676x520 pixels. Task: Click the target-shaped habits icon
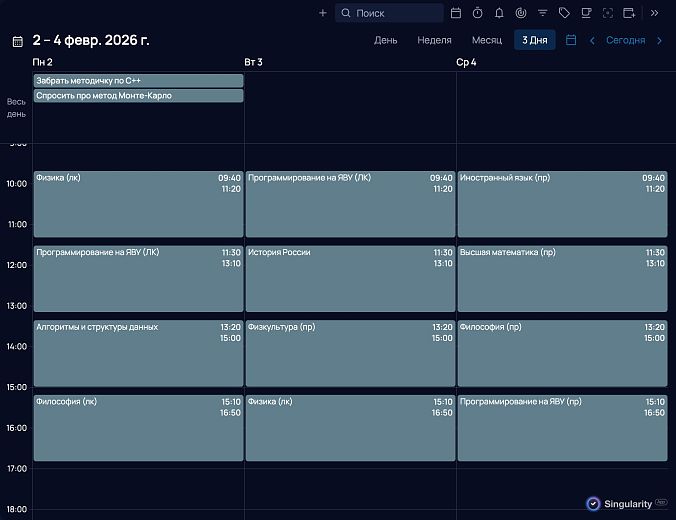coord(521,13)
